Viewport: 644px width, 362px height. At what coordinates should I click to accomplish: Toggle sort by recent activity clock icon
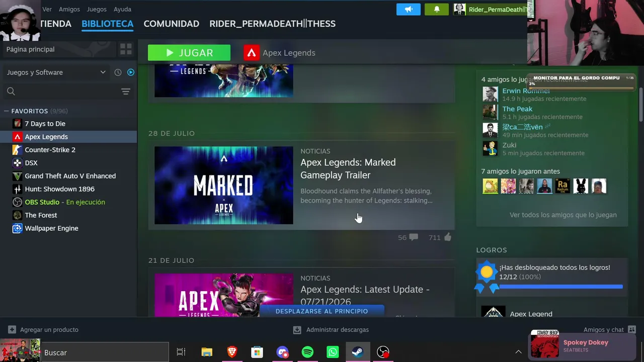click(x=118, y=72)
